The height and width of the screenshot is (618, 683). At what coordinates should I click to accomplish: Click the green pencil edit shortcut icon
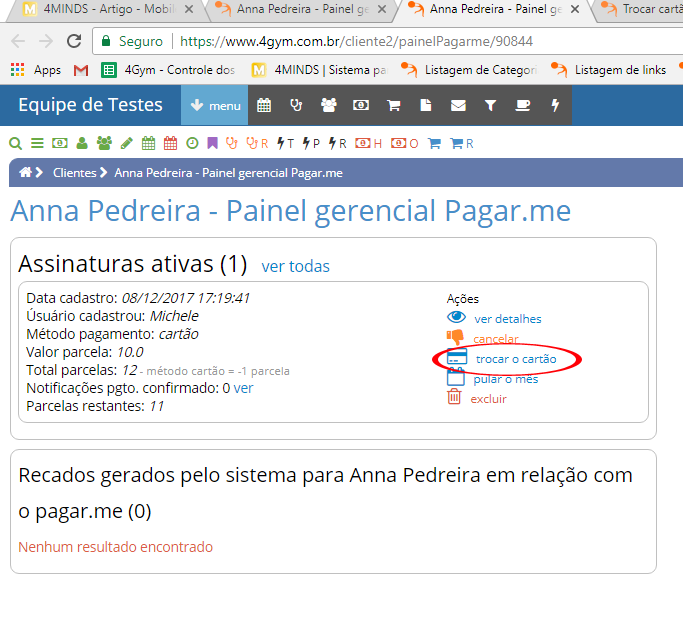click(x=126, y=143)
